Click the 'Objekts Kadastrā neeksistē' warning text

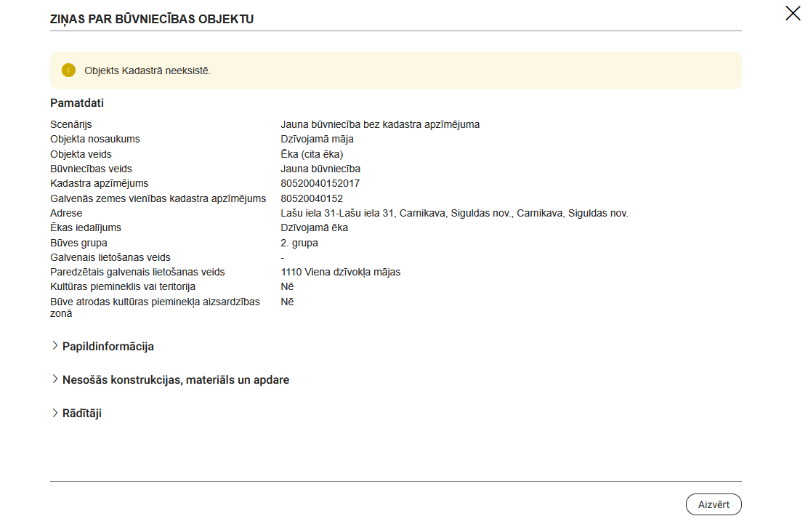click(148, 71)
